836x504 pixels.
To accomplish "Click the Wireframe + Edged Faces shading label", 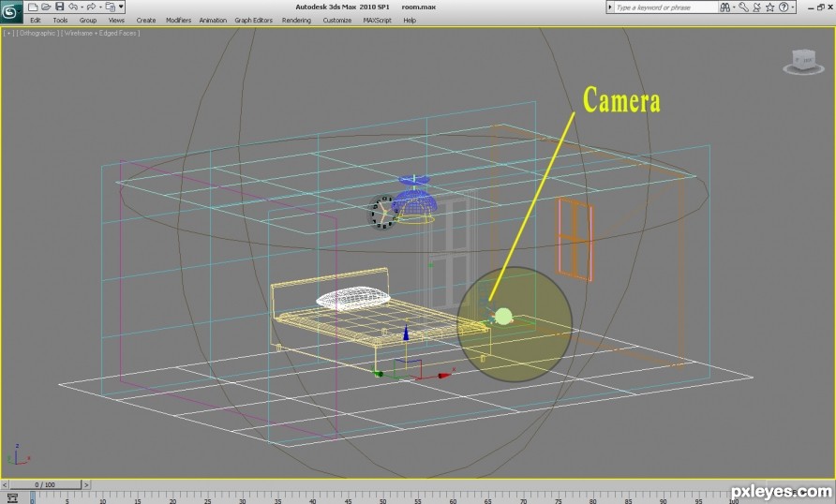I will [100, 33].
